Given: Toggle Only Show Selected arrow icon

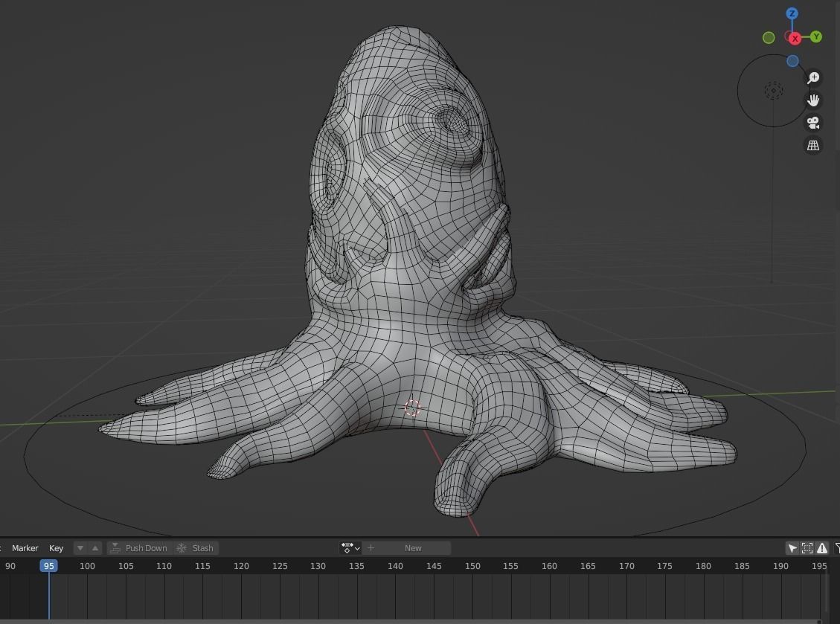Looking at the screenshot, I should pyautogui.click(x=792, y=548).
